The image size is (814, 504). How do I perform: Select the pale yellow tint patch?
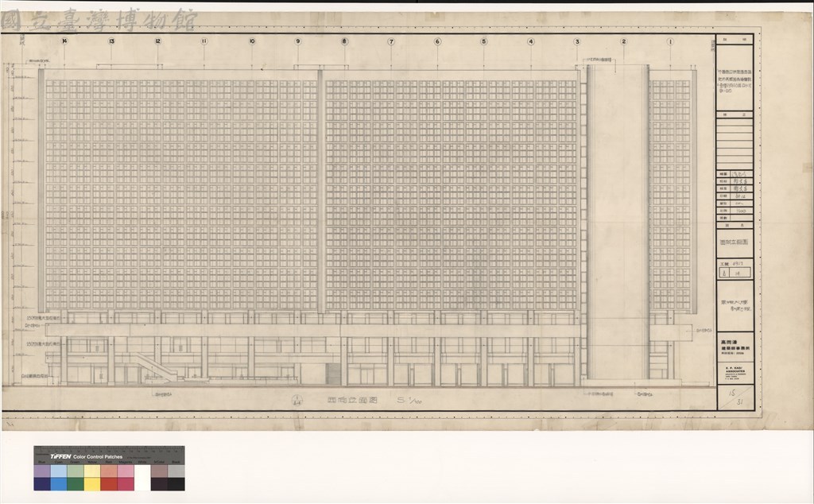click(x=92, y=471)
